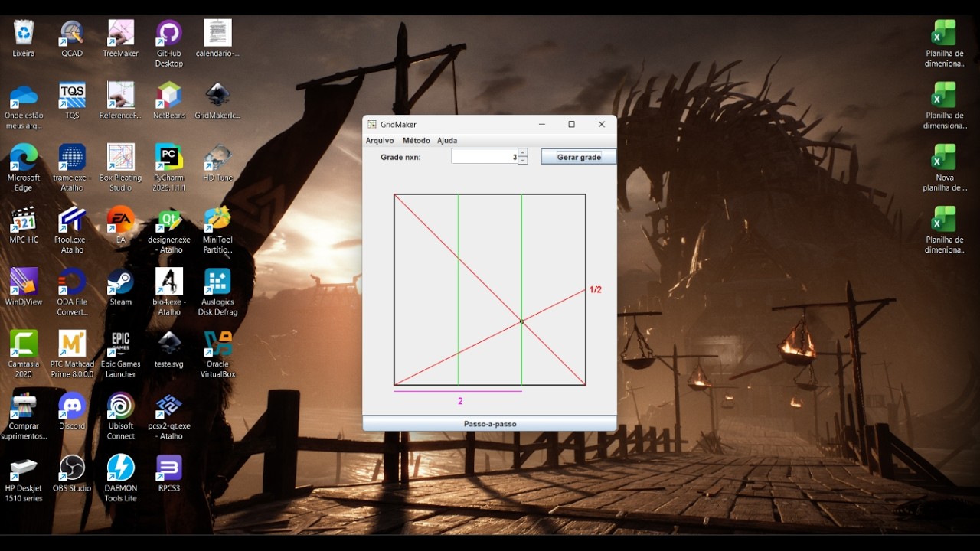This screenshot has height=551, width=980.
Task: Select the Epic Games Launcher icon
Action: tap(121, 354)
